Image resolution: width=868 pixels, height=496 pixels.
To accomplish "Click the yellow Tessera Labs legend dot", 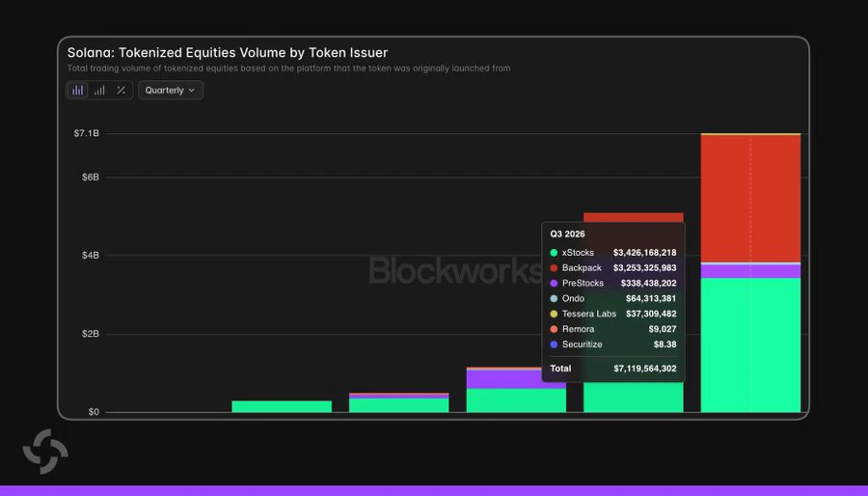I will coord(554,314).
